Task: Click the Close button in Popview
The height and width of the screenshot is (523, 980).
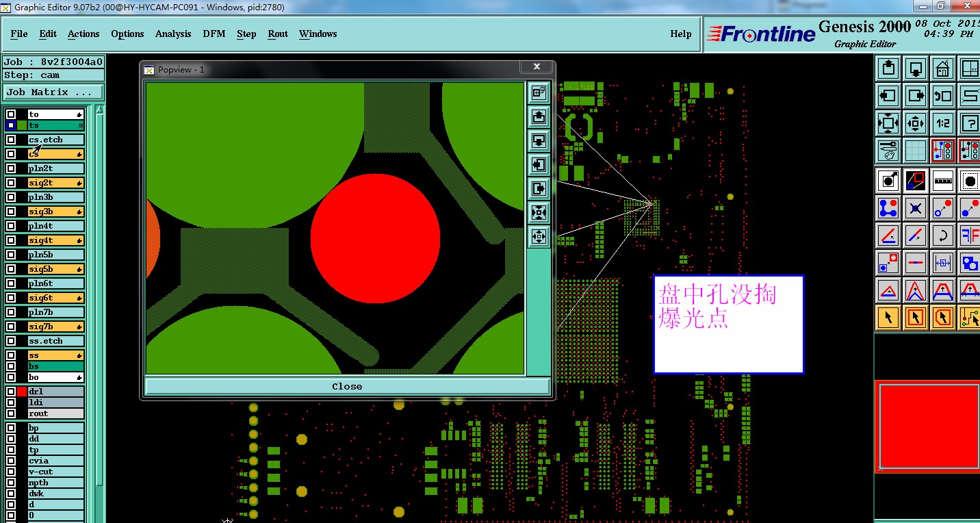Action: (347, 386)
